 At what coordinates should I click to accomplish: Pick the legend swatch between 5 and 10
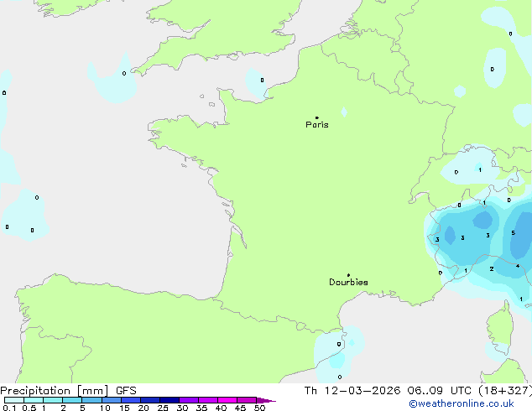click(91, 400)
